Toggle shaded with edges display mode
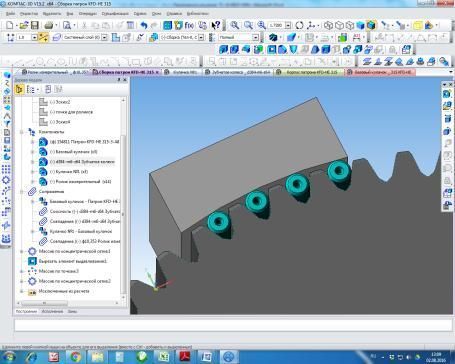Viewport: 455px width, 364px height. tap(371, 25)
